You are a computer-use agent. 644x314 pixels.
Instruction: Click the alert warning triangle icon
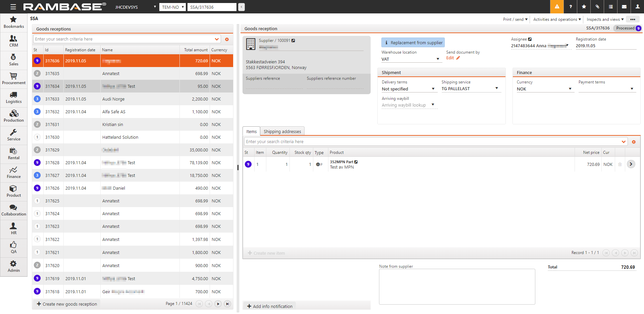(x=557, y=7)
